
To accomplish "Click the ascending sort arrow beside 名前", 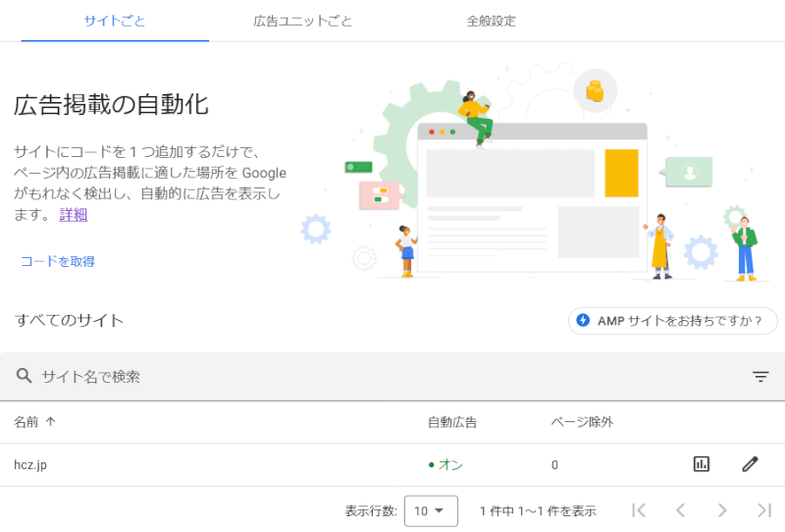I will point(50,422).
